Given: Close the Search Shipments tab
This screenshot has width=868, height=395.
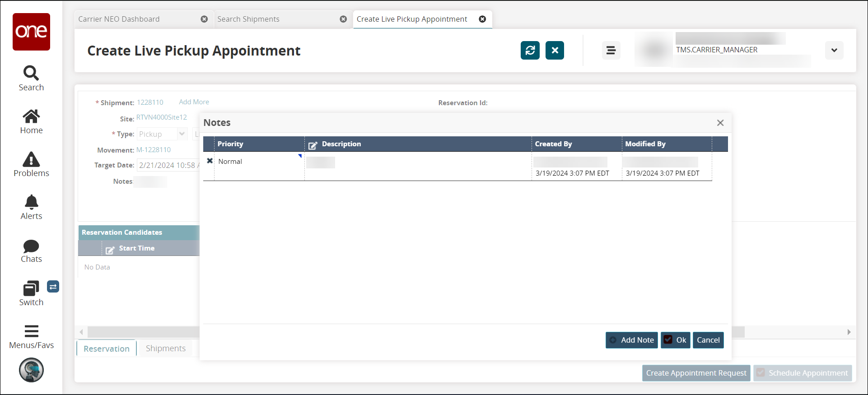Looking at the screenshot, I should click(343, 19).
